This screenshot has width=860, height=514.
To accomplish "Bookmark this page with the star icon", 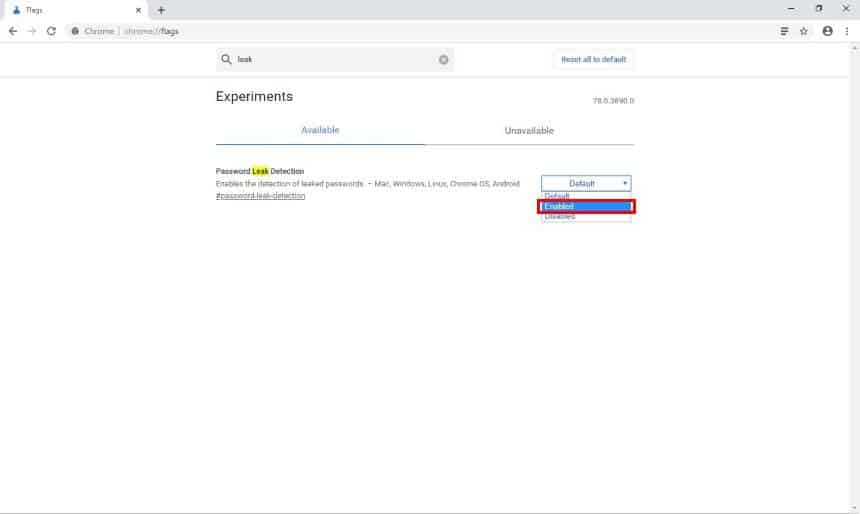I will [x=804, y=31].
